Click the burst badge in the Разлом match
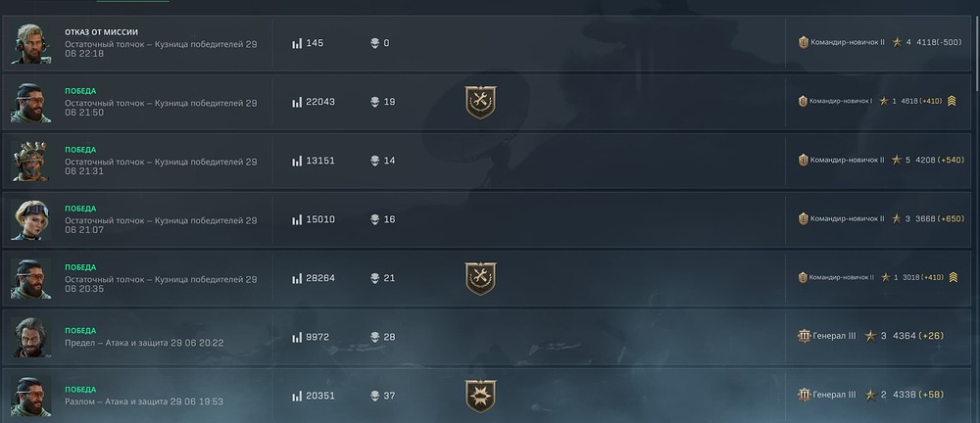 coord(480,397)
